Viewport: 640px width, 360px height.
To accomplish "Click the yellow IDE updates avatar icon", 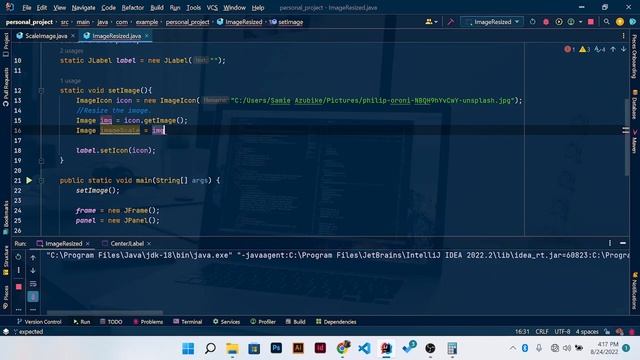I will click(x=620, y=22).
